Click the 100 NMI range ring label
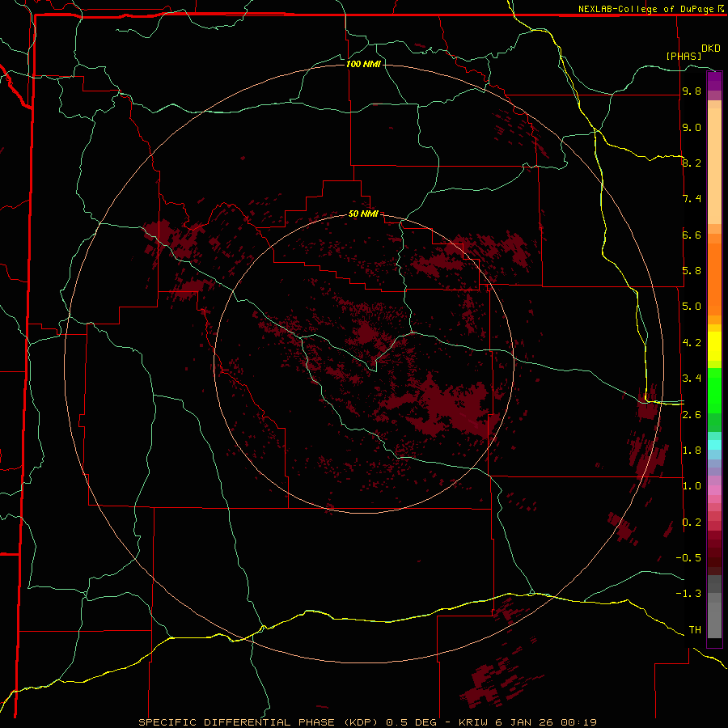This screenshot has height=728, width=728. 363,64
